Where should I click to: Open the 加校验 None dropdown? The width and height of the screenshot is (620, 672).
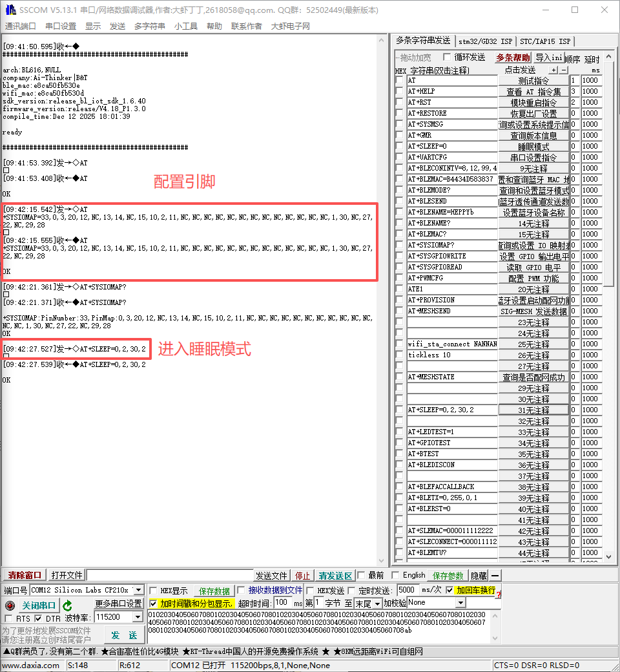460,603
